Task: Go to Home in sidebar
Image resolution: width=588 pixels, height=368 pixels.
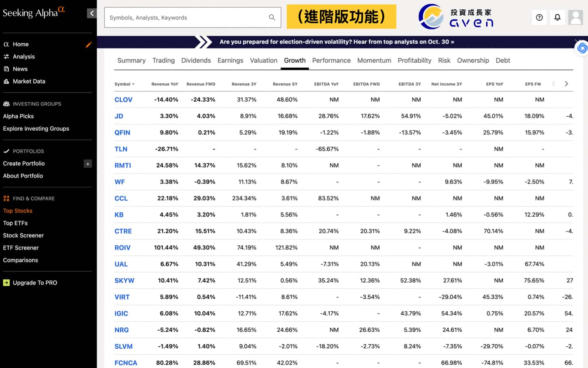Action: [21, 44]
